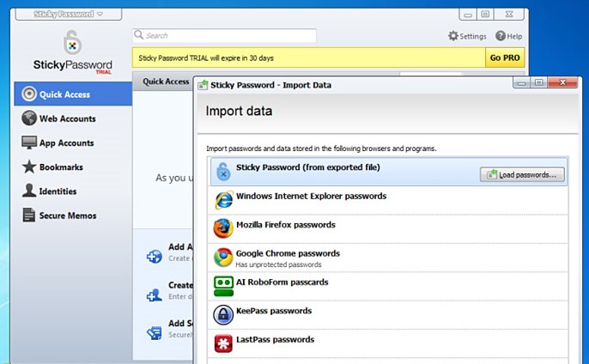Viewport: 589px width, 364px height.
Task: Minimize the Import Data dialog
Action: pyautogui.click(x=522, y=82)
